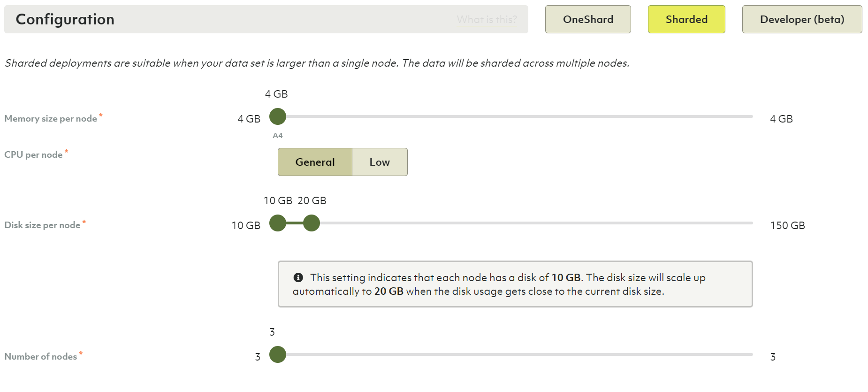868x392 pixels.
Task: Select the Sharded deployment mode
Action: pyautogui.click(x=686, y=19)
